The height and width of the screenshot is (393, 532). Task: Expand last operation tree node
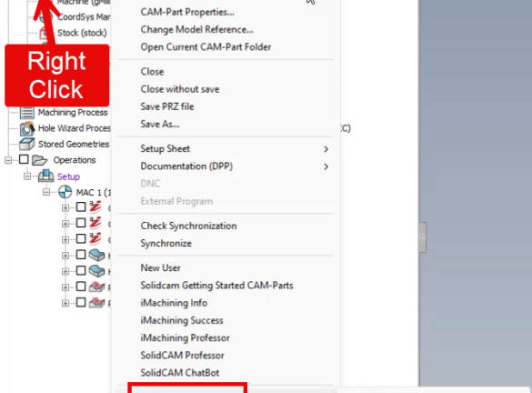coord(65,304)
